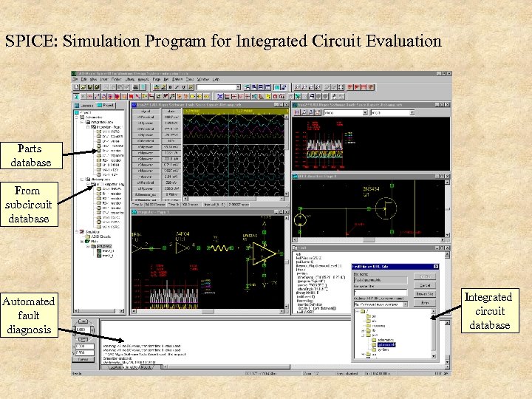The height and width of the screenshot is (399, 532).
Task: Click the last red flag toolbar icon
Action: 371,87
